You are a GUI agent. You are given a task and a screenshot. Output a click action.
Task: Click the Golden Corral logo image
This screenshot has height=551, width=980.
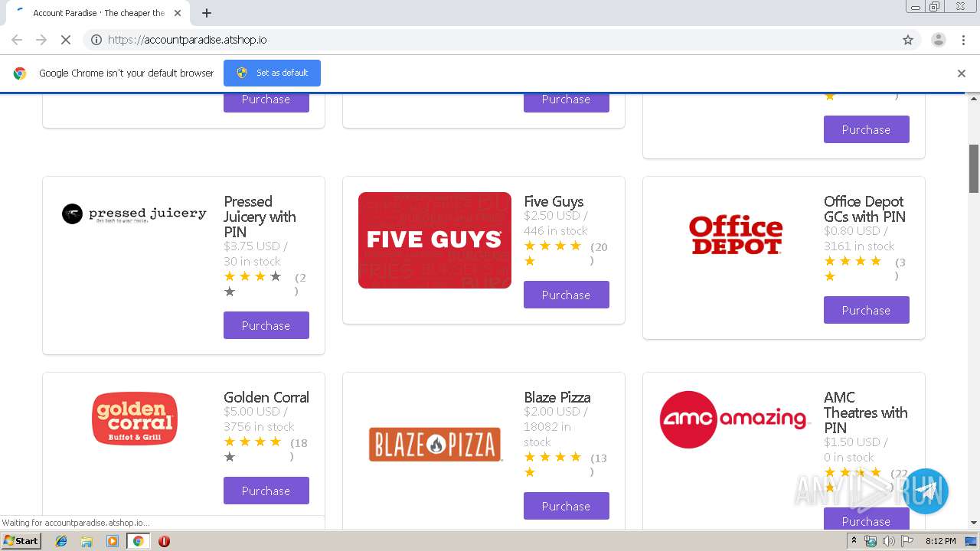pos(135,419)
